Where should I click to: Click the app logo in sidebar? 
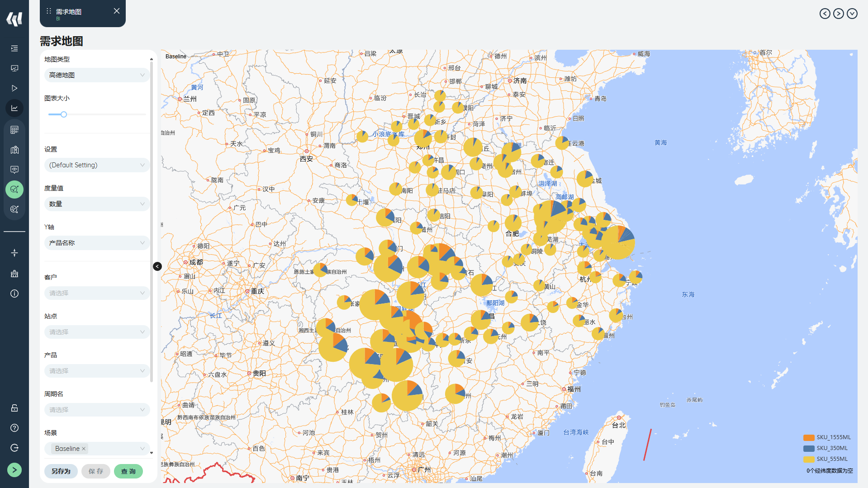coord(14,19)
